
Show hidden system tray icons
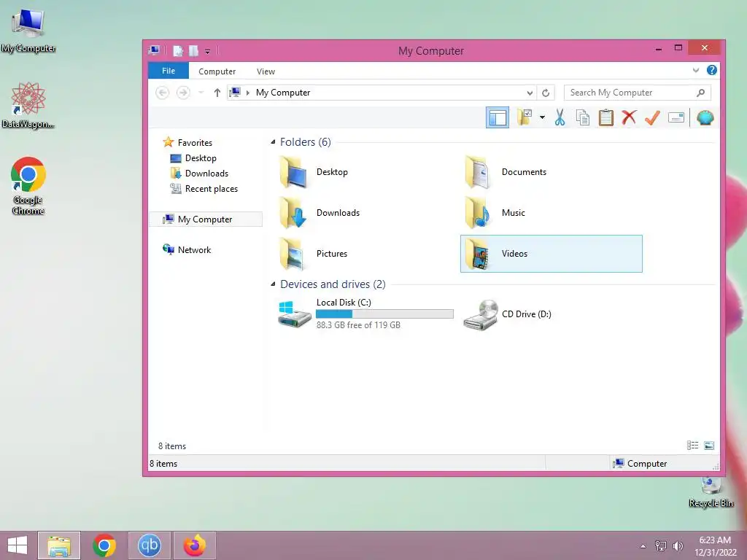coord(643,546)
